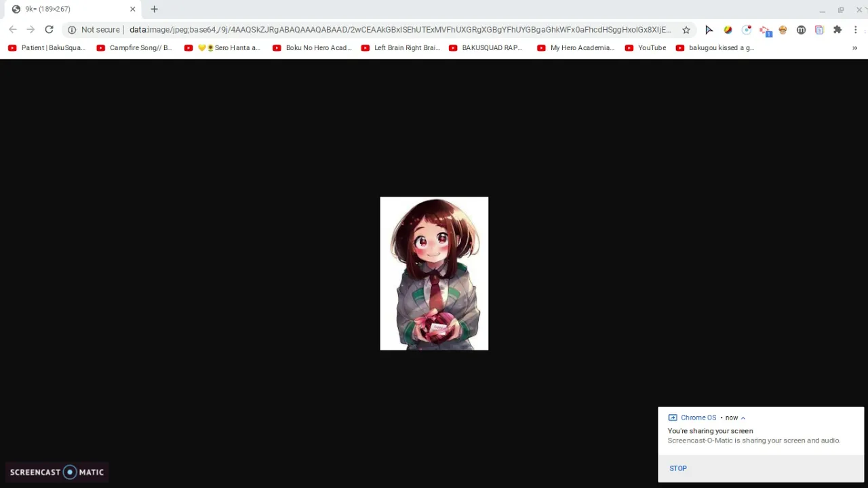Open a new tab with plus button
This screenshot has width=868, height=488.
coord(154,9)
